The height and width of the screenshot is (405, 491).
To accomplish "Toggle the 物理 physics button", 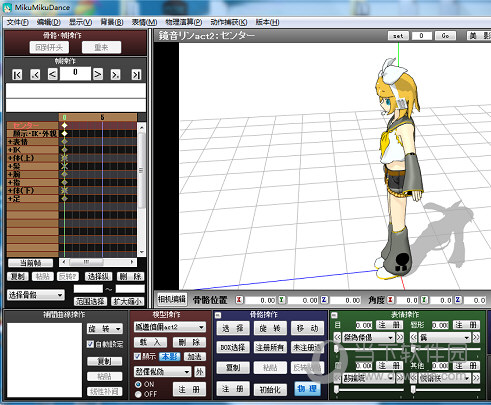I will [307, 389].
